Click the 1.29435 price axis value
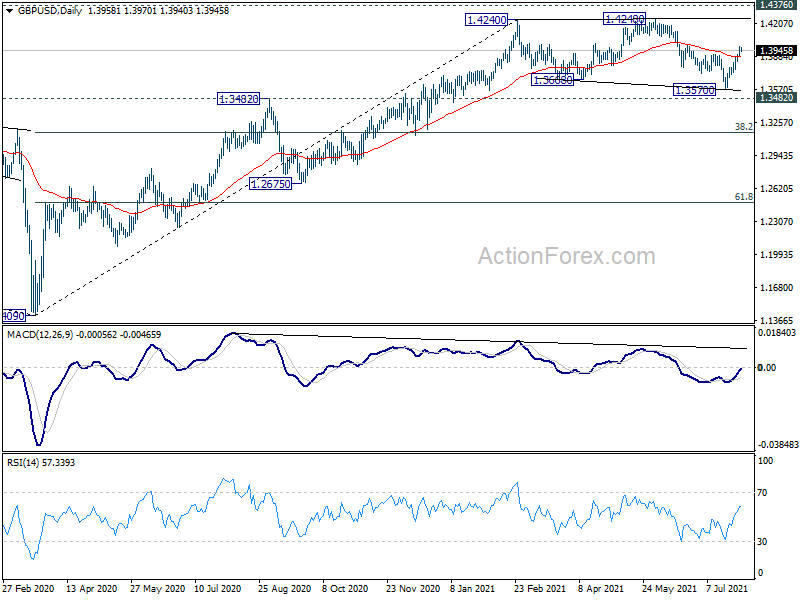This screenshot has height=600, width=800. 777,156
